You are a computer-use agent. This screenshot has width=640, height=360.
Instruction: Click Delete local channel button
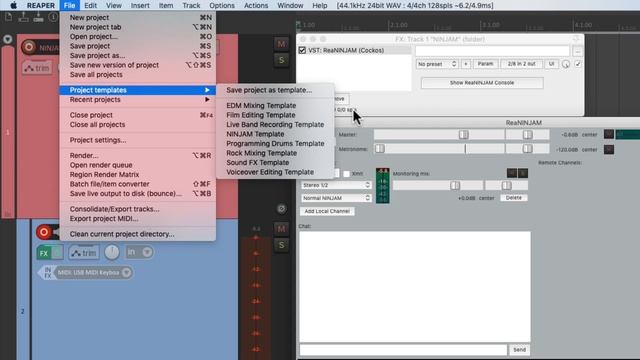pos(513,198)
